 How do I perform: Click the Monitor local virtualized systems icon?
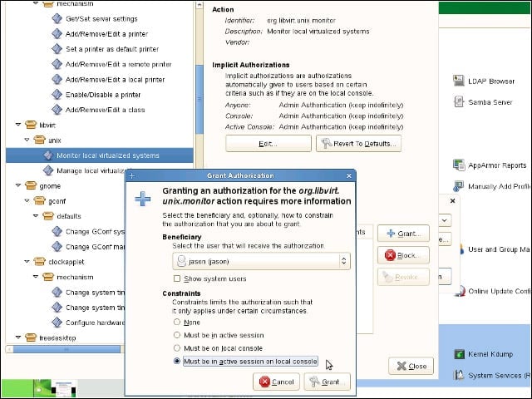[x=48, y=155]
